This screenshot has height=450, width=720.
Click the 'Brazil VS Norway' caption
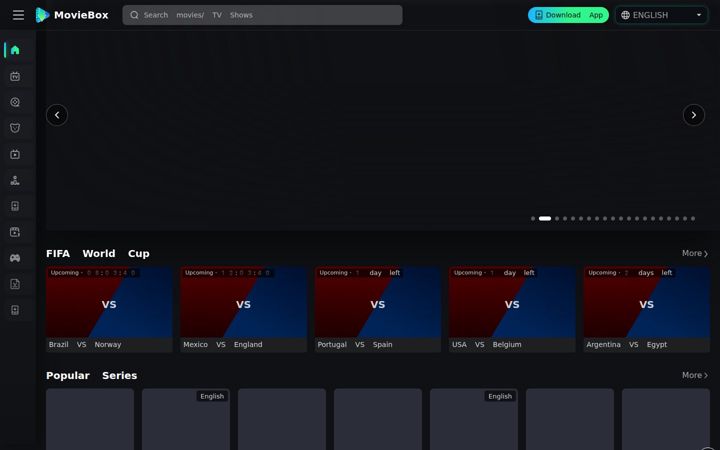85,344
